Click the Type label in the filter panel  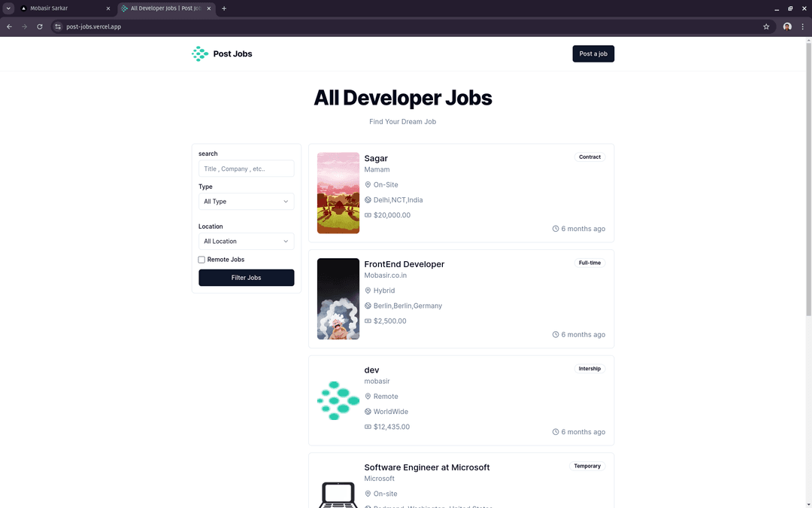pos(205,187)
